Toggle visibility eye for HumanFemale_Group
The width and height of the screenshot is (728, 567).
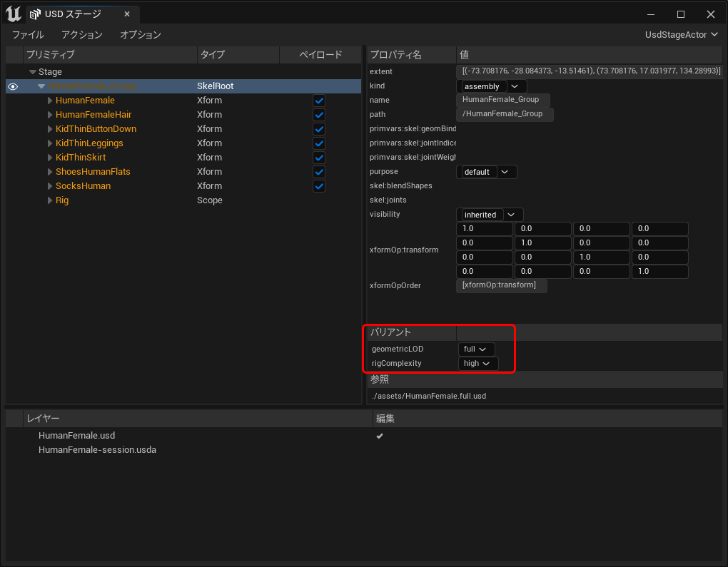pyautogui.click(x=13, y=86)
